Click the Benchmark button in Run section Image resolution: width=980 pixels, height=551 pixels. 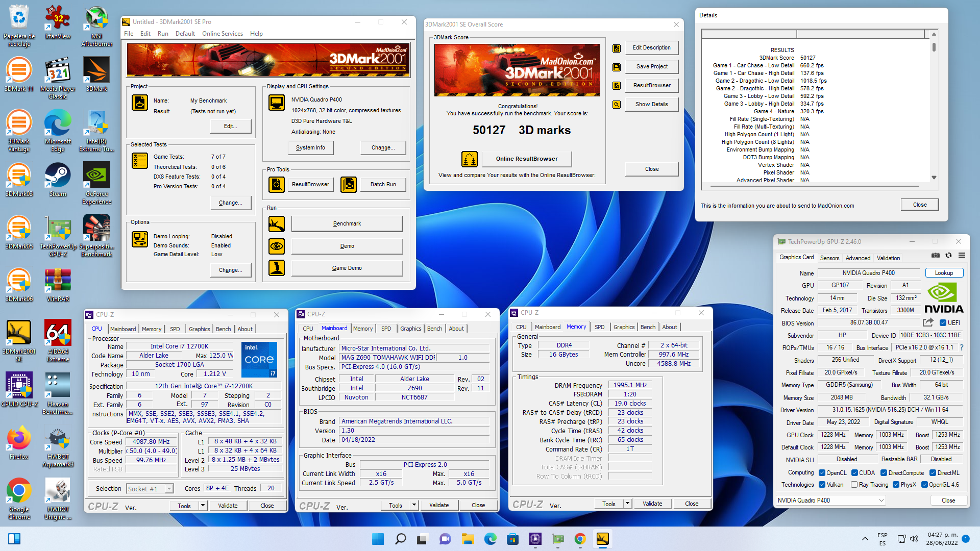coord(347,223)
